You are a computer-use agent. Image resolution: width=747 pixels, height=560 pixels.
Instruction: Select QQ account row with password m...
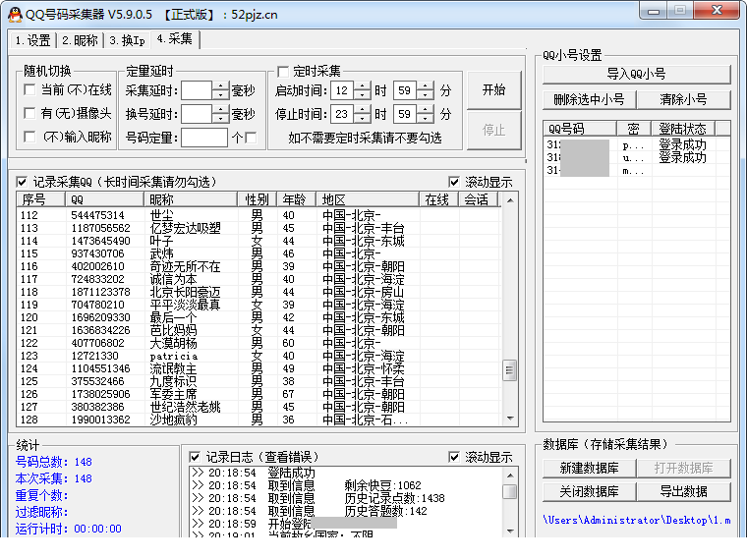(636, 171)
